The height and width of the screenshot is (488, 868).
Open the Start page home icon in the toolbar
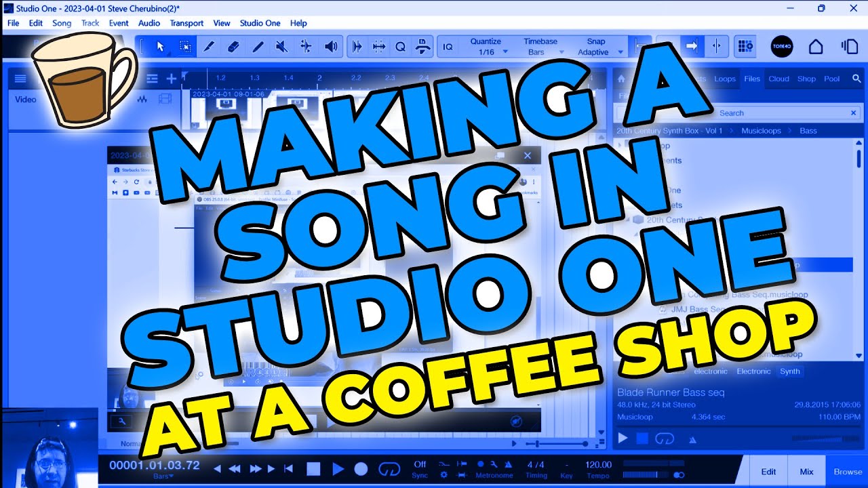[816, 47]
